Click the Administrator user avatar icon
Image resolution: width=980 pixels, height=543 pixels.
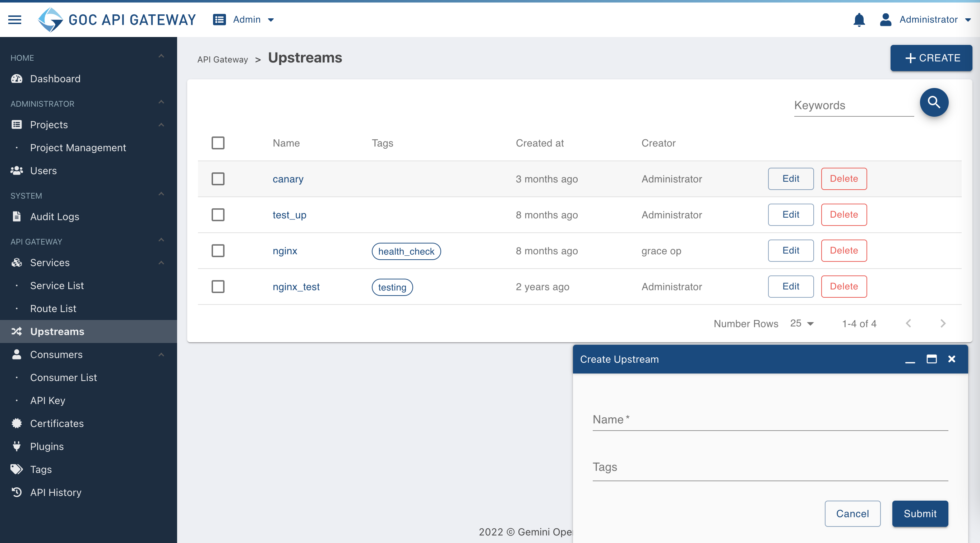click(x=886, y=19)
